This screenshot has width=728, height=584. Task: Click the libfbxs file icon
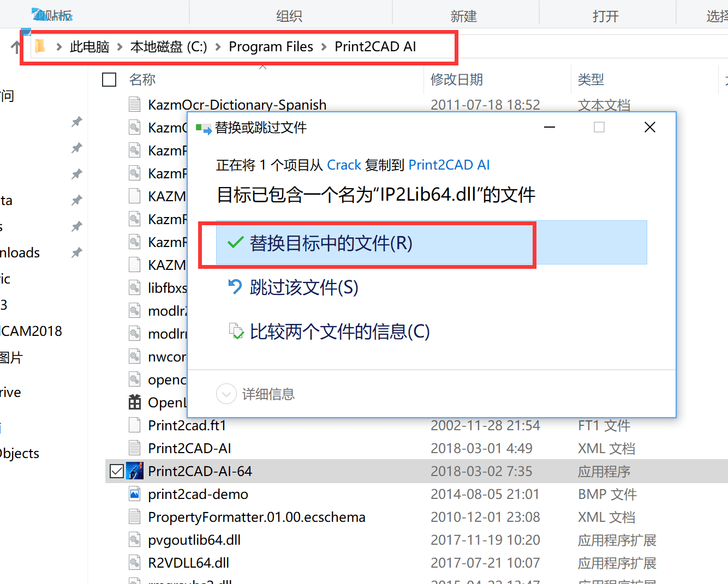[x=134, y=287]
